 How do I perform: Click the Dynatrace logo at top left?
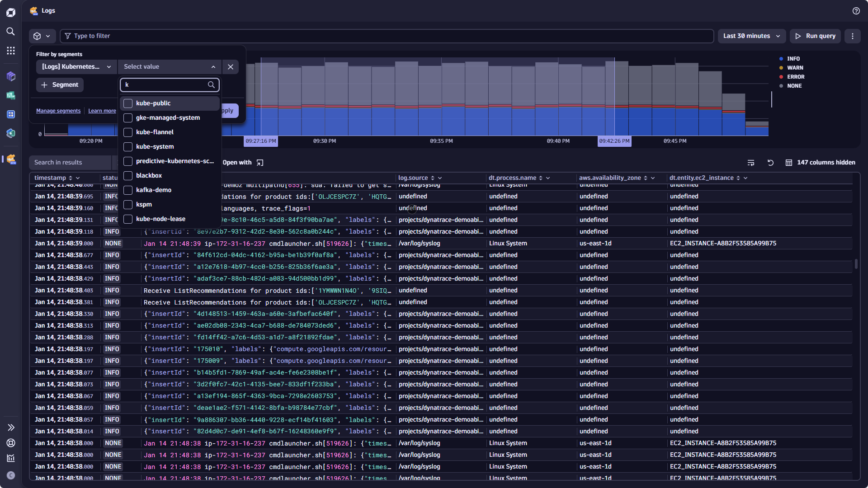[11, 12]
